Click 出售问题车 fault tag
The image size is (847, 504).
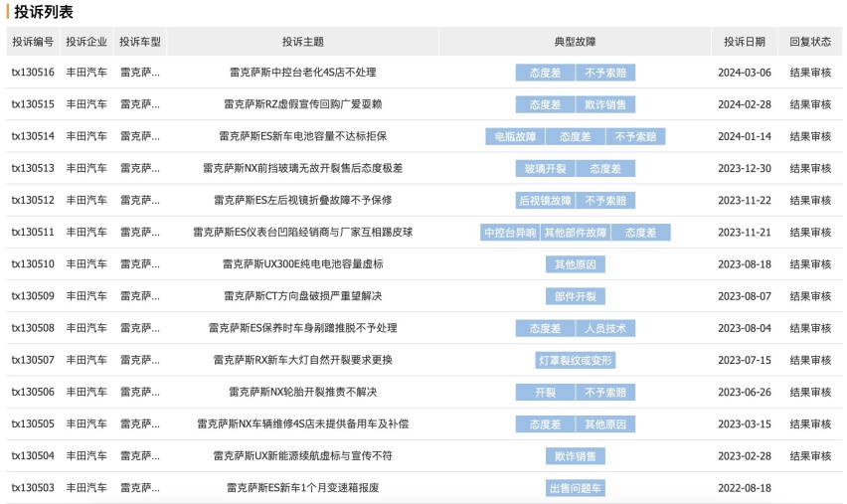tap(576, 488)
